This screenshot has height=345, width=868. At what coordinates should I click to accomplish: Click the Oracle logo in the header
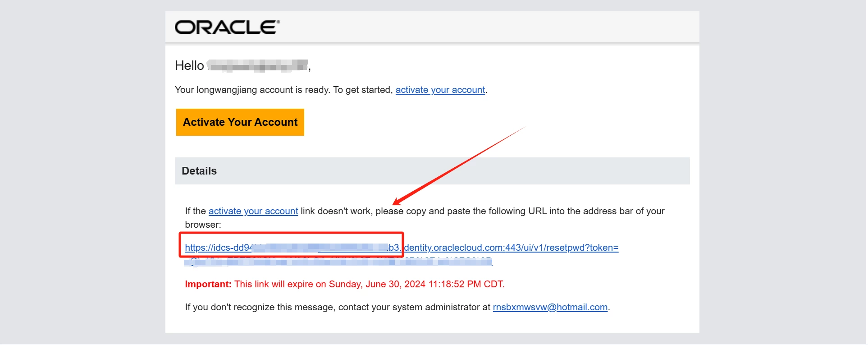227,28
